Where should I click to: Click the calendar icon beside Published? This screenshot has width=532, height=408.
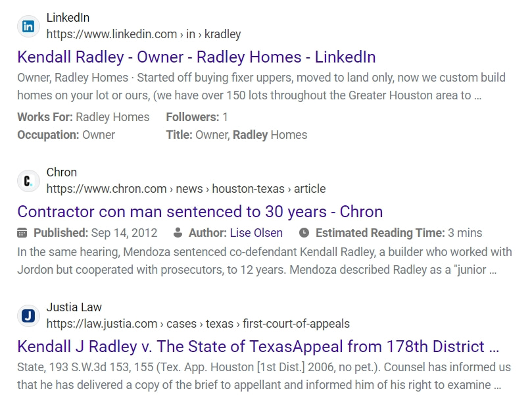(22, 233)
